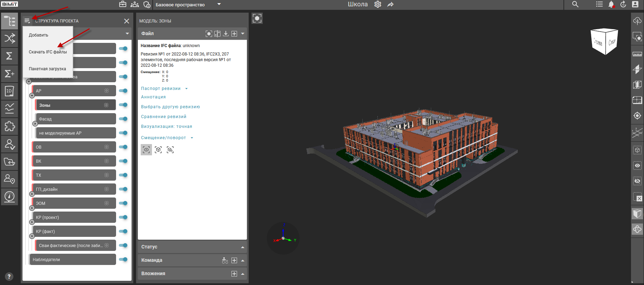
Task: Open the settings gear next to Школа
Action: coord(378,5)
